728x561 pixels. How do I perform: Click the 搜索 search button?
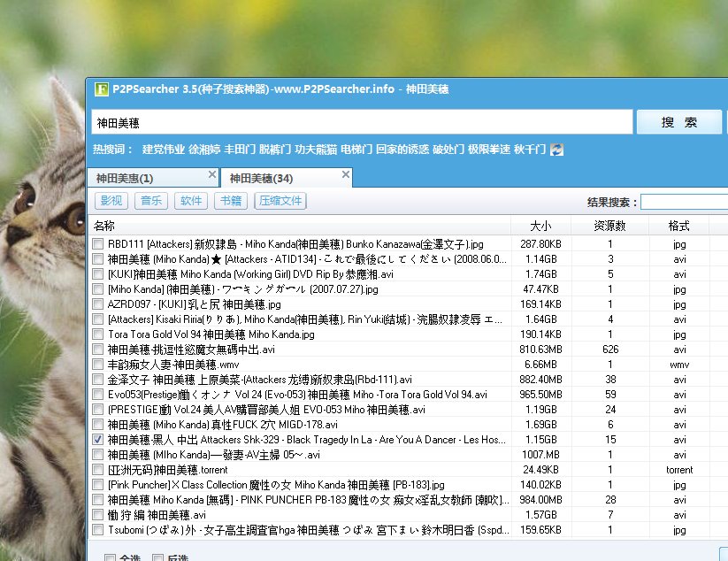[x=679, y=121]
